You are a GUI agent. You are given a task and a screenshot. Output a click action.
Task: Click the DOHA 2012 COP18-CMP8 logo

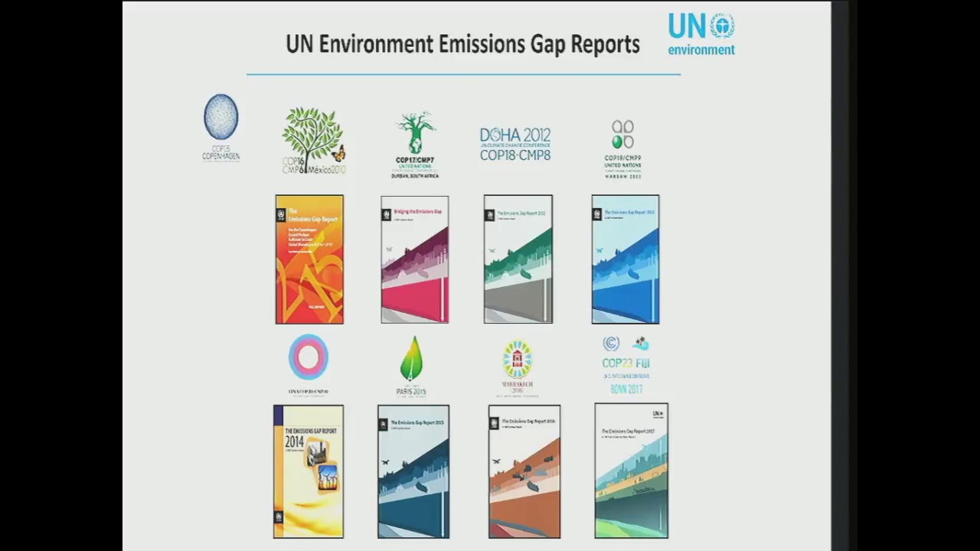pos(515,144)
